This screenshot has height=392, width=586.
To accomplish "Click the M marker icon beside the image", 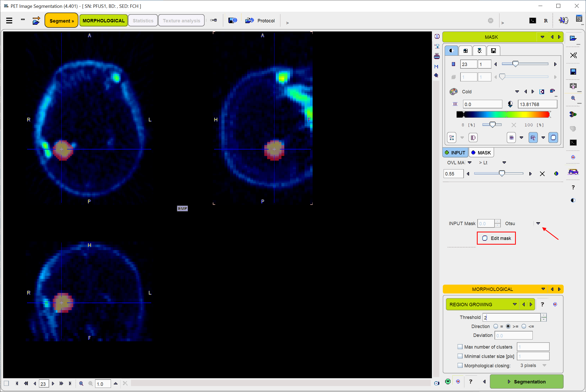I will [x=436, y=67].
